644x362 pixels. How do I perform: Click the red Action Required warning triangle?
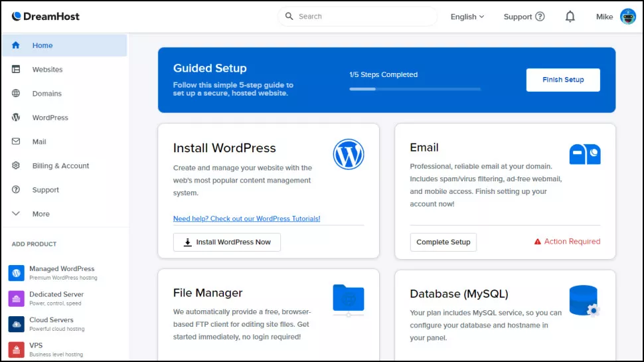(537, 242)
